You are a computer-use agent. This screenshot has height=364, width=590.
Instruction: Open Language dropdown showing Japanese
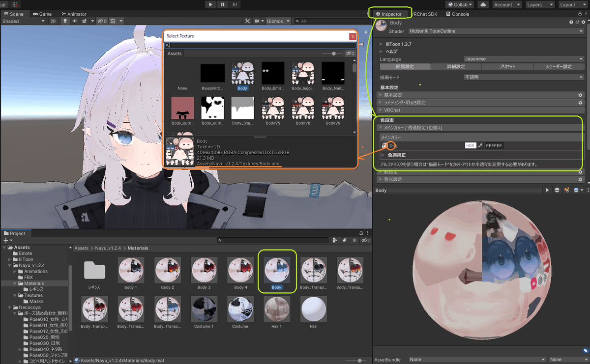click(x=523, y=59)
